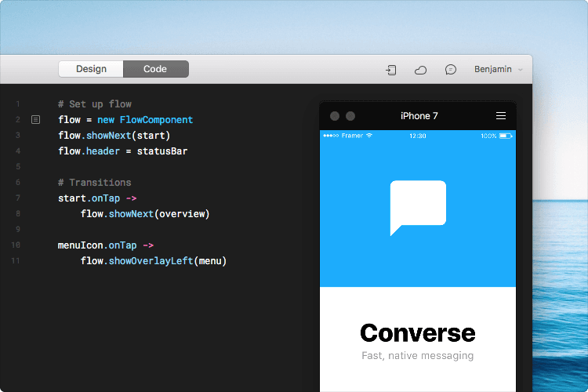588x392 pixels.
Task: Click the Wi-Fi icon in phone status bar
Action: (x=369, y=136)
